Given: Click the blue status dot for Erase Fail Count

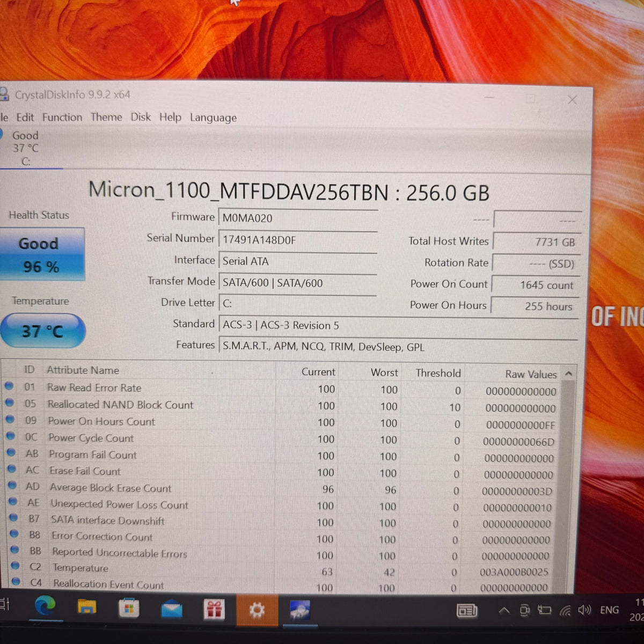Looking at the screenshot, I should point(11,469).
